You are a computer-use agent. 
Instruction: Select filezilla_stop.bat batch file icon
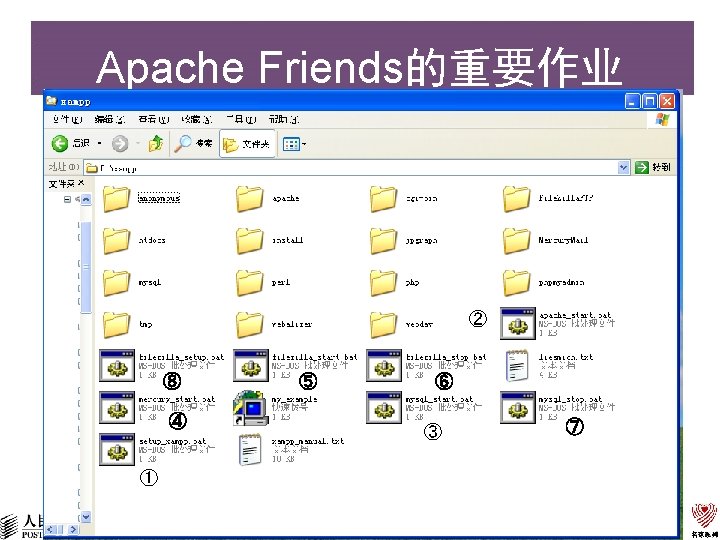(x=384, y=366)
